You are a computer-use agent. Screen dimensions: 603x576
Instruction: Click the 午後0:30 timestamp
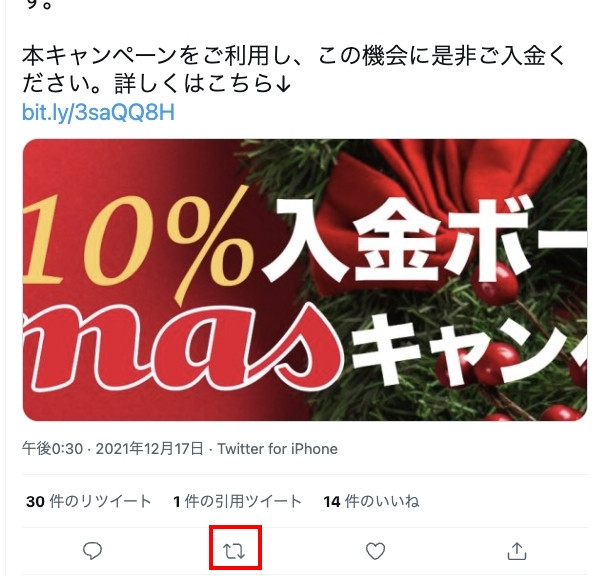[x=52, y=449]
